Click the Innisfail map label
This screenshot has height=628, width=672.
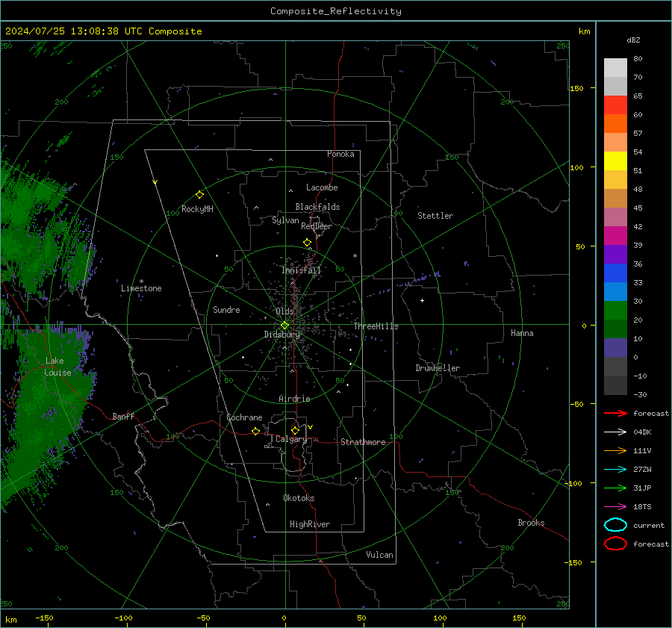point(302,270)
